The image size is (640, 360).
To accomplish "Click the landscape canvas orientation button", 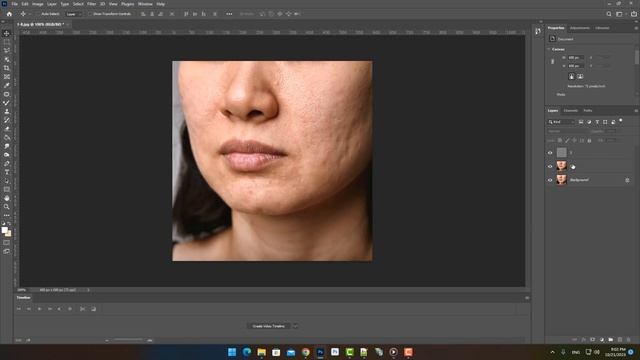I will (x=580, y=76).
